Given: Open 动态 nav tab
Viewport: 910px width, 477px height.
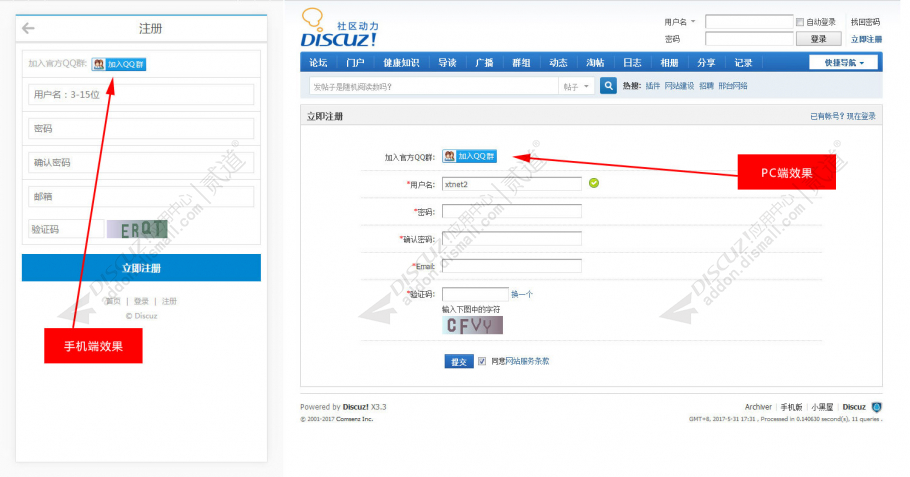Looking at the screenshot, I should coord(558,63).
